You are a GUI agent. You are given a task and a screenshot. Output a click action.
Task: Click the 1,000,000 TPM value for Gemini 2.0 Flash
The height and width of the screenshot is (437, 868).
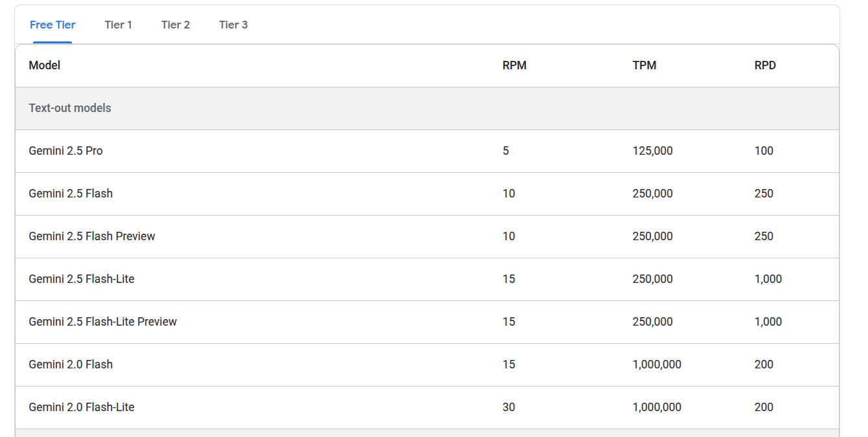pos(657,364)
